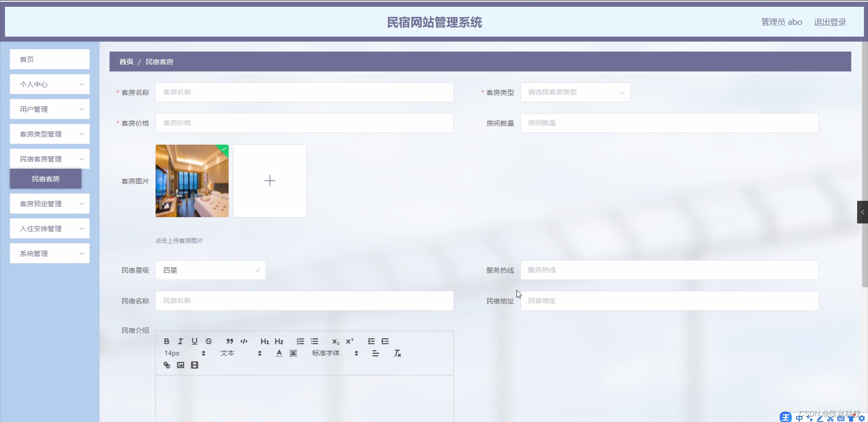Open the 民宿星级 dropdown showing 四星
This screenshot has width=868, height=422.
[x=210, y=270]
